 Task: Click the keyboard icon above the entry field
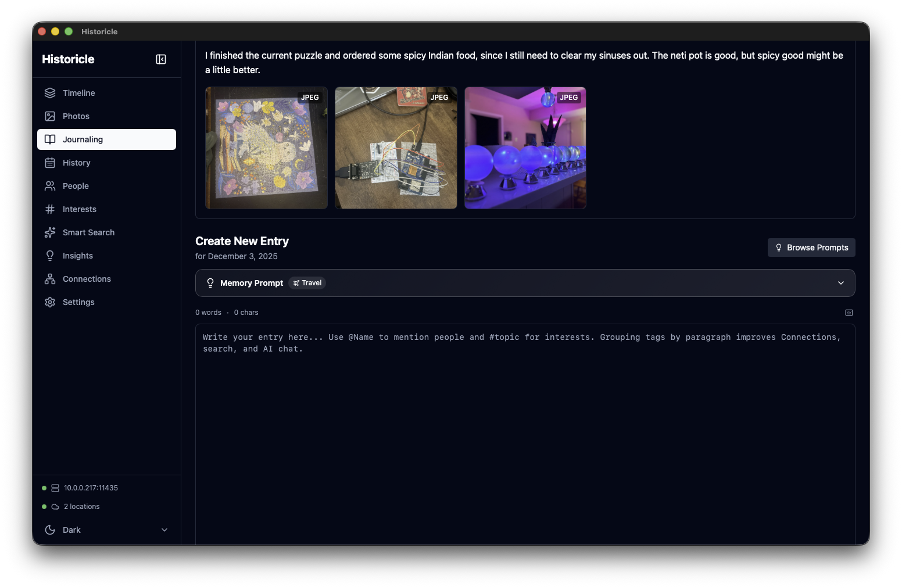point(849,313)
